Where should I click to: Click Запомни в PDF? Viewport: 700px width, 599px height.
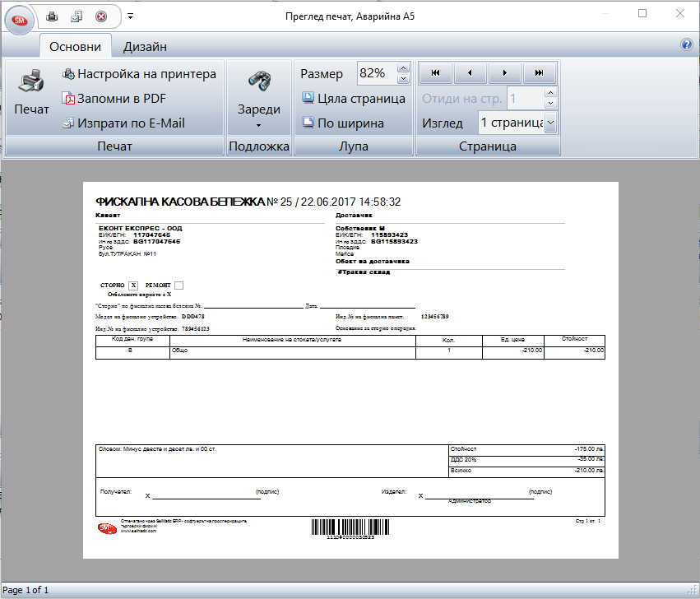click(114, 98)
